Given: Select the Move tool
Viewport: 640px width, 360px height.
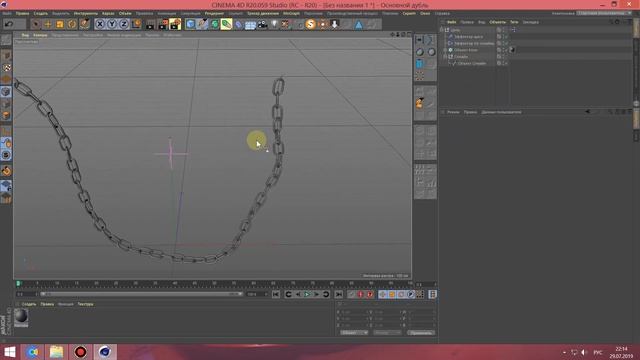Looking at the screenshot, I should click(48, 24).
